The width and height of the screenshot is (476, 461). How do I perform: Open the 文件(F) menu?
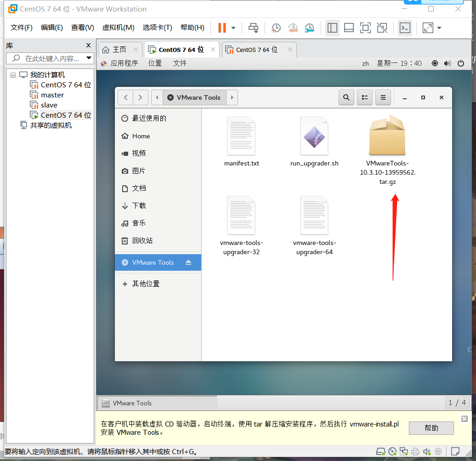point(21,28)
